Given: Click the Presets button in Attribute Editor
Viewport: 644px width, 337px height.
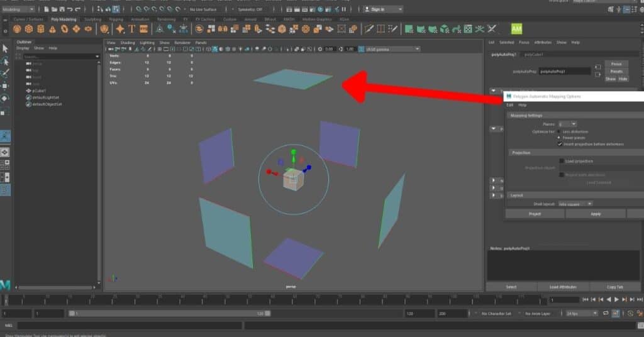Looking at the screenshot, I should click(x=616, y=72).
